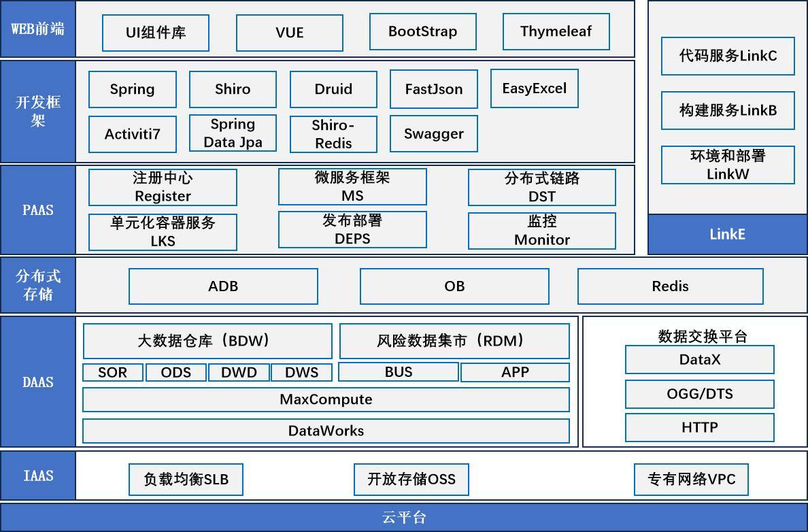The image size is (808, 532).
Task: Select the 环境和部署 LinkW box
Action: [x=728, y=165]
